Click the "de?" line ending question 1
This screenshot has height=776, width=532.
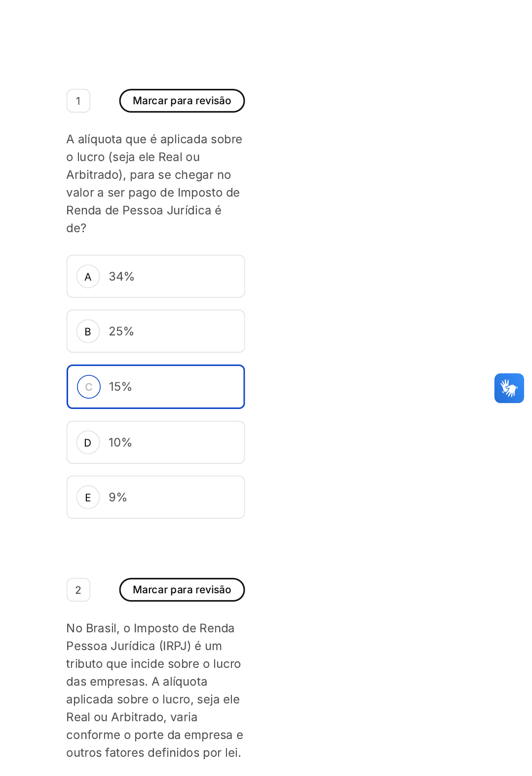coord(76,228)
